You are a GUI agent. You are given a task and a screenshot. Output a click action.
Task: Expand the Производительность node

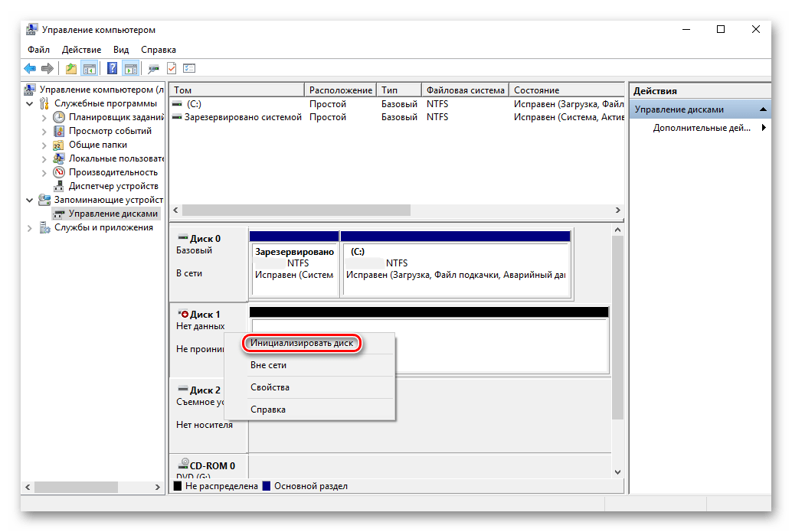(x=44, y=173)
